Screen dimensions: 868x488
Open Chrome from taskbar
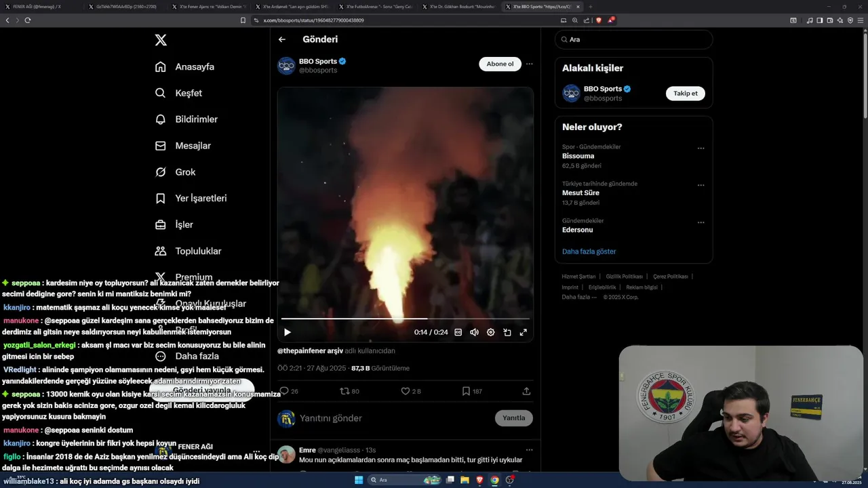(x=494, y=480)
